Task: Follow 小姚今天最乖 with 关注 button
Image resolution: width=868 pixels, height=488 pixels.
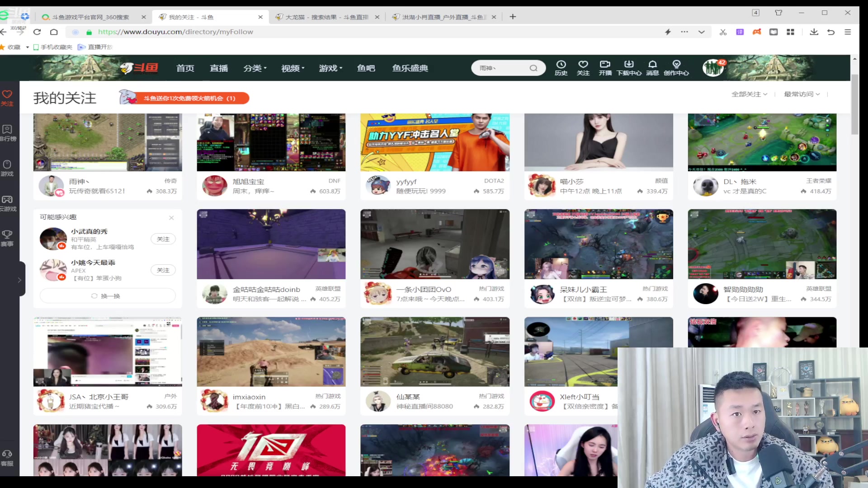Action: point(163,270)
